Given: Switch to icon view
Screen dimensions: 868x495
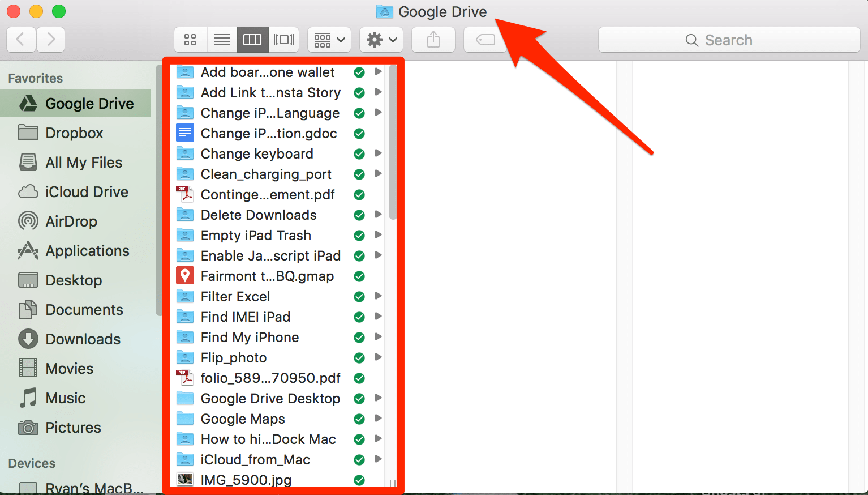Looking at the screenshot, I should [x=191, y=40].
